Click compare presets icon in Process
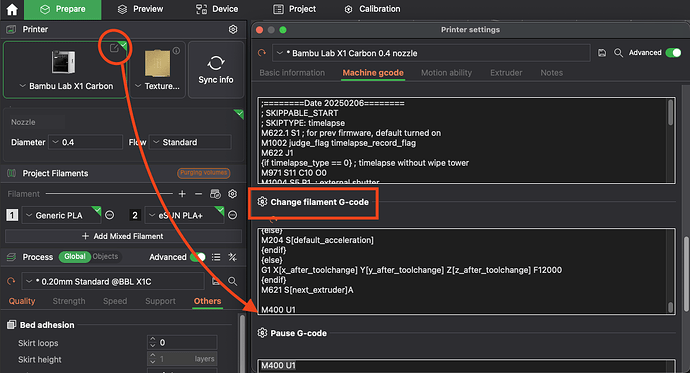 coord(232,257)
